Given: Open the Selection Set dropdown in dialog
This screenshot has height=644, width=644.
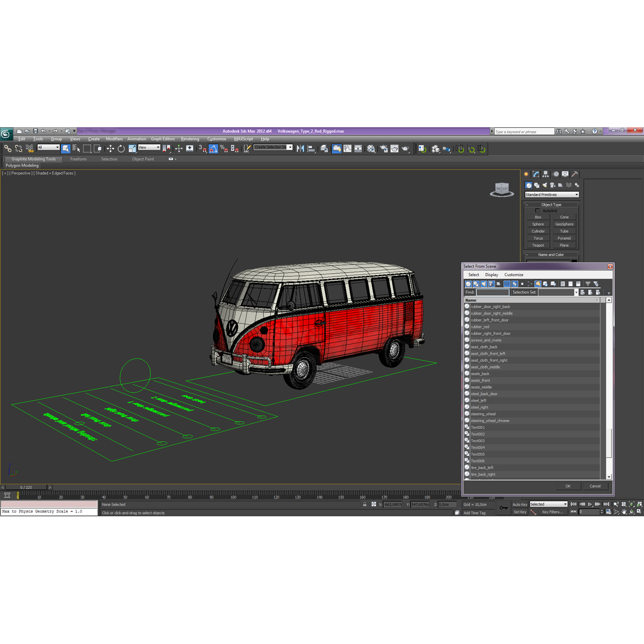Looking at the screenshot, I should (576, 292).
